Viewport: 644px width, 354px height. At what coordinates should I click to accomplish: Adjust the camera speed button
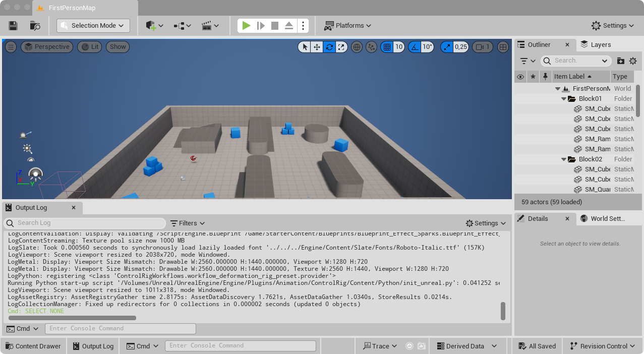tap(483, 47)
